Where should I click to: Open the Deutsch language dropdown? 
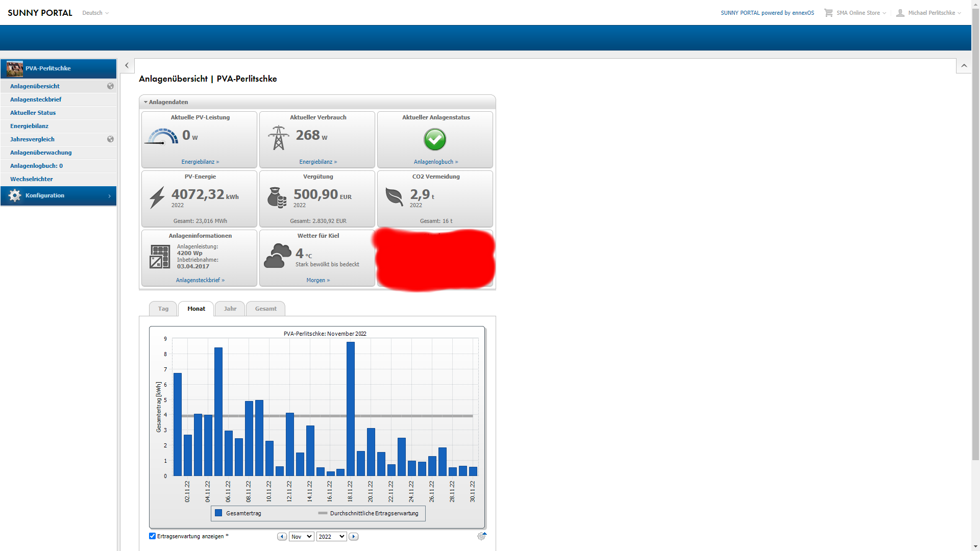tap(95, 13)
